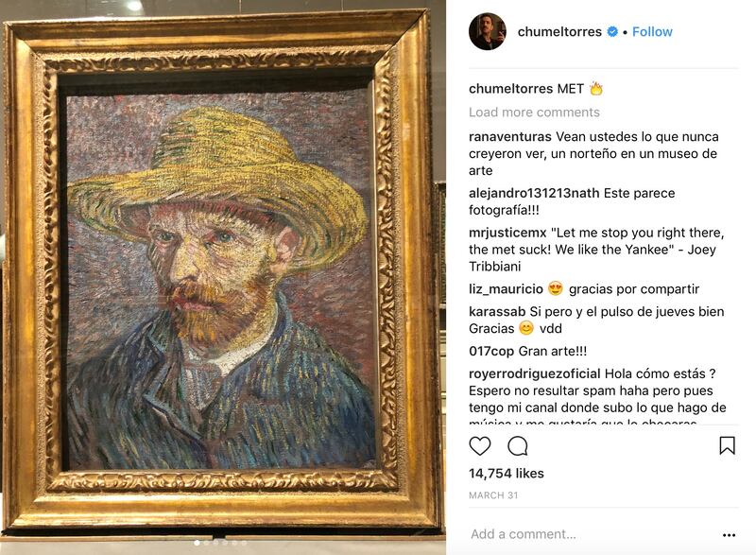View the 14,754 likes list
This screenshot has height=555, width=756.
coord(507,474)
